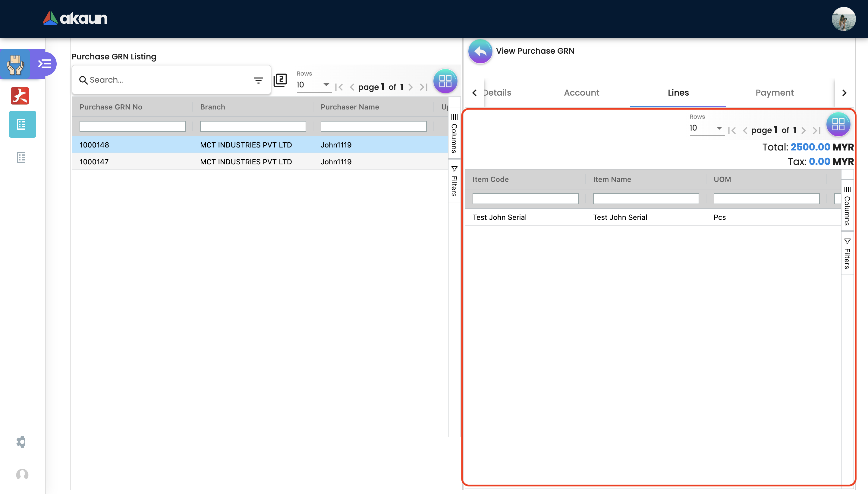Click the numbered pages icon next to search
Image resolution: width=868 pixels, height=494 pixels.
(280, 81)
